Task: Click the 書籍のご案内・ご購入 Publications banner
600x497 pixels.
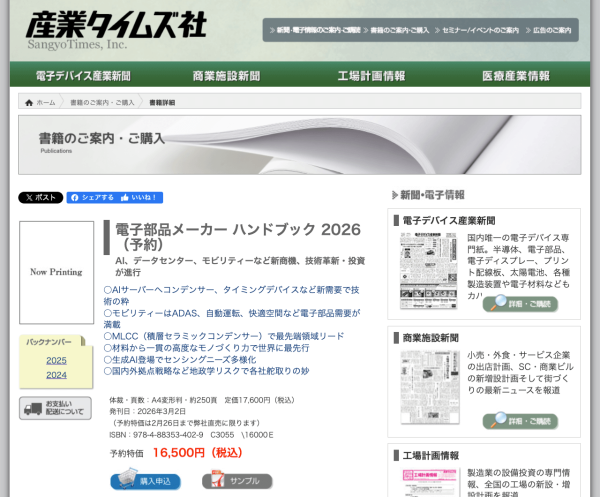Action: [x=300, y=145]
